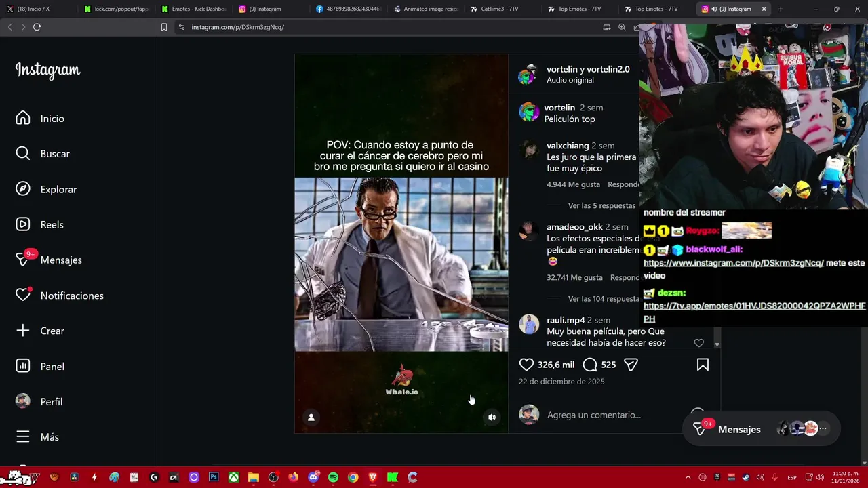Click the address bar URL

pos(237,27)
